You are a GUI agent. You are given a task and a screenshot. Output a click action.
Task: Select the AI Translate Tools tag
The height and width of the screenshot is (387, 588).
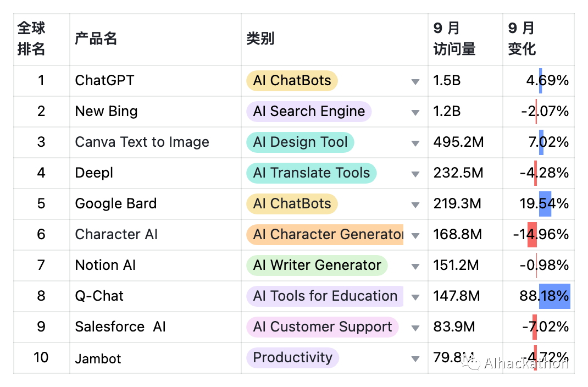311,173
